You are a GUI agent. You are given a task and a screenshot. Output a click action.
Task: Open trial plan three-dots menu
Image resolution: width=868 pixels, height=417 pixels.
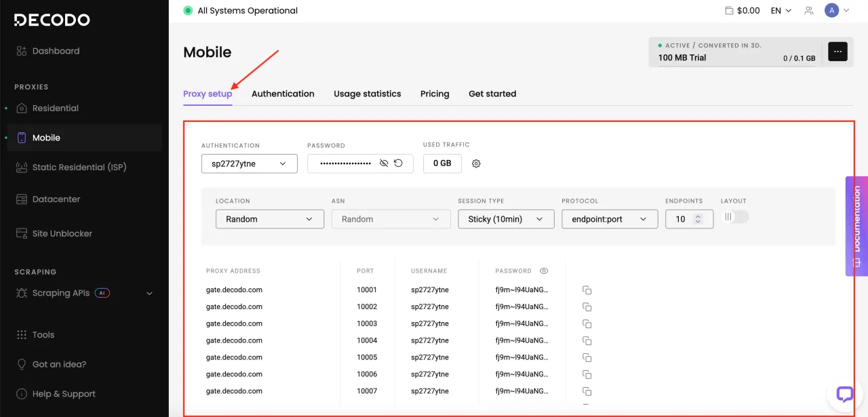(x=837, y=52)
